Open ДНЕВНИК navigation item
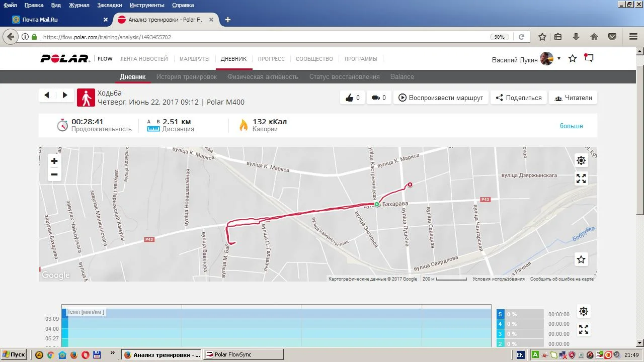This screenshot has height=362, width=644. click(x=234, y=59)
